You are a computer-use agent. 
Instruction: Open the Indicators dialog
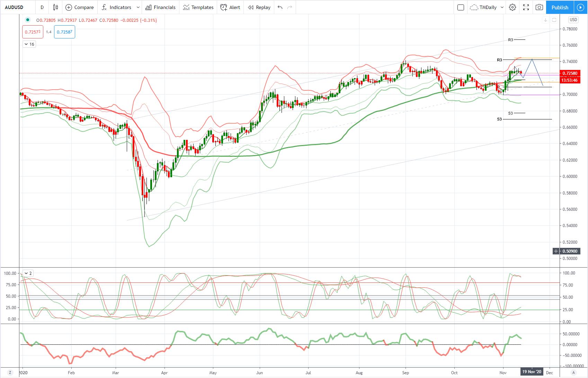117,7
